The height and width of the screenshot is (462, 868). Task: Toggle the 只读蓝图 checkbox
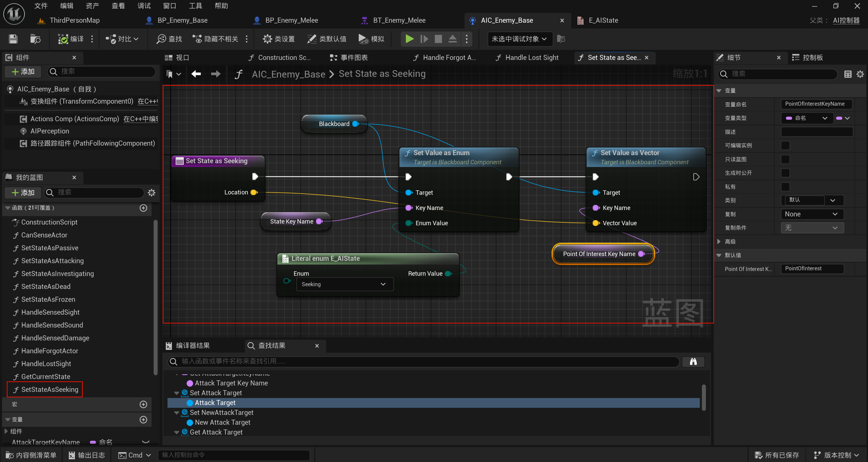click(x=785, y=159)
